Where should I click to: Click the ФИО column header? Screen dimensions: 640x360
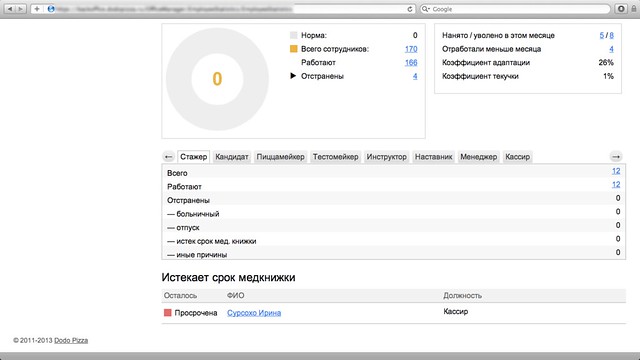click(236, 296)
